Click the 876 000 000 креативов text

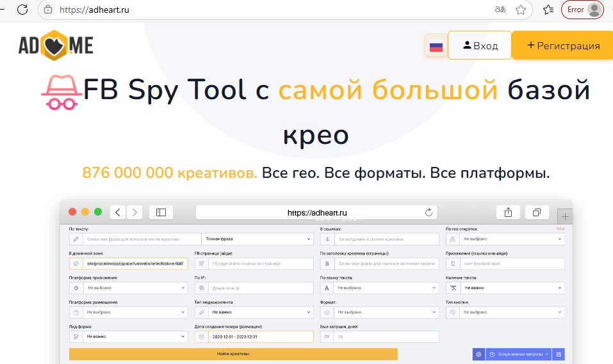[170, 173]
